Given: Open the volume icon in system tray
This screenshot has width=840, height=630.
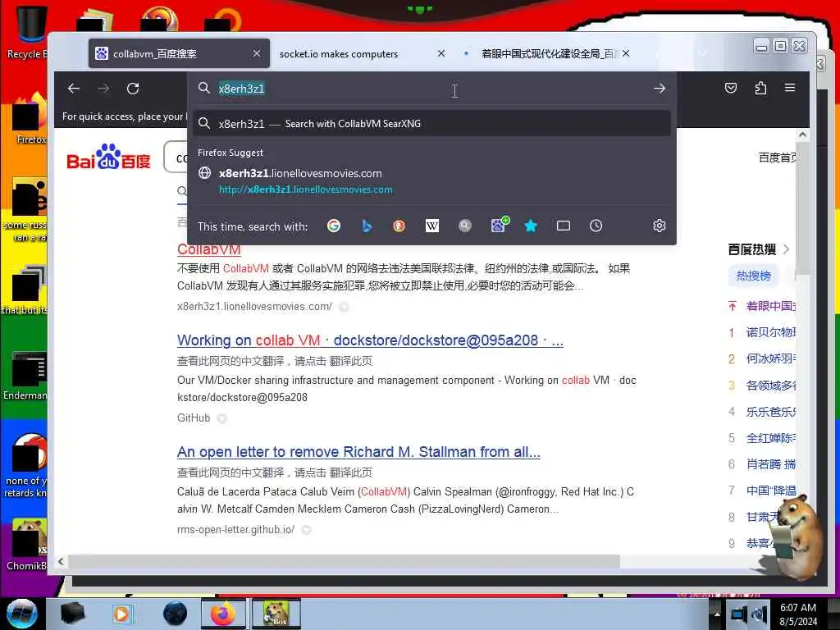Looking at the screenshot, I should [760, 614].
